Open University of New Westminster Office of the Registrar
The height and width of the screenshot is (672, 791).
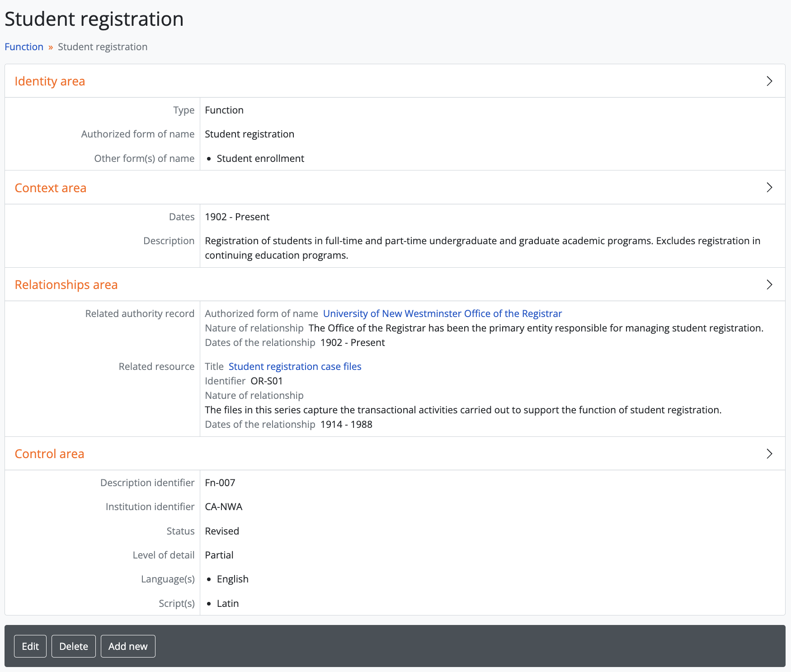[x=442, y=314]
